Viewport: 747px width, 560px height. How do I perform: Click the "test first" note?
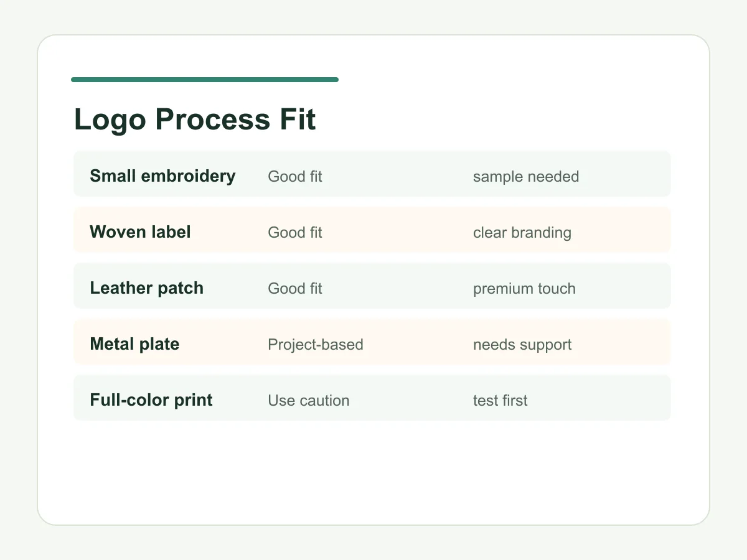[500, 401]
